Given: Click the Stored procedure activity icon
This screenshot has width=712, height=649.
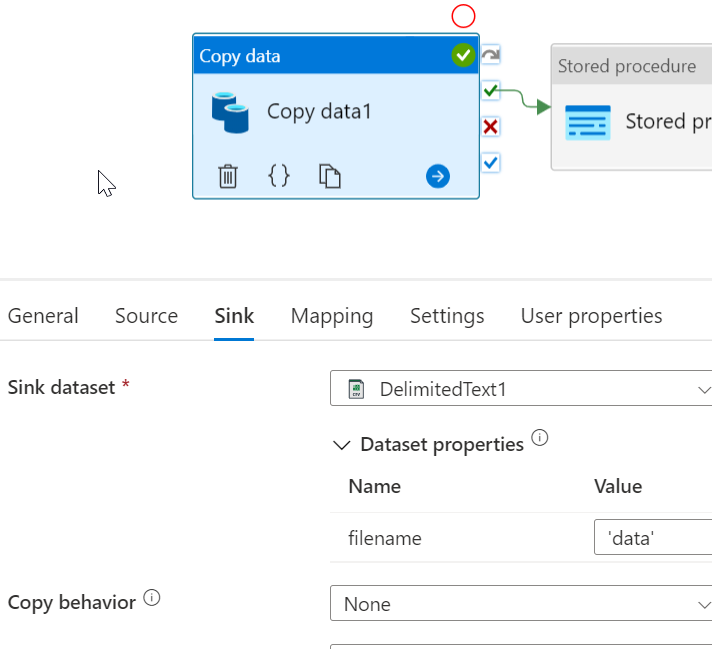Looking at the screenshot, I should pos(588,123).
